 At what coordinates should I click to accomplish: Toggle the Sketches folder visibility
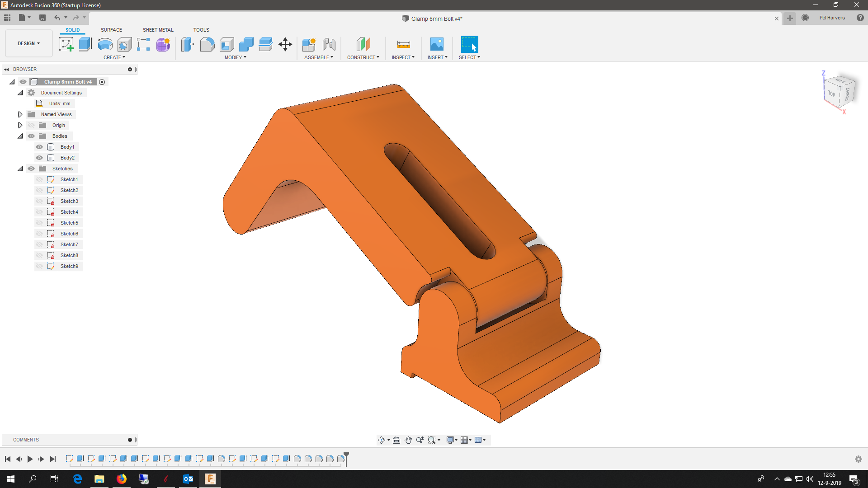31,169
